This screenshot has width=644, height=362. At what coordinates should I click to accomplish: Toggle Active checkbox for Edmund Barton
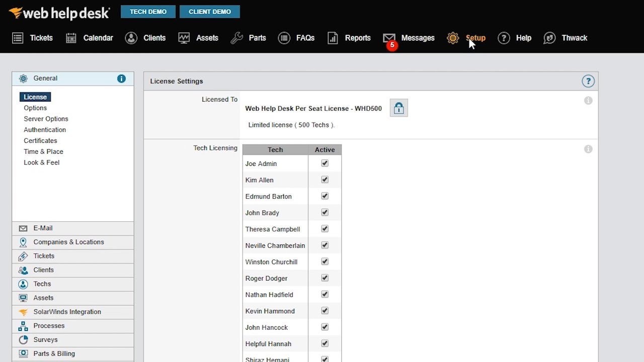pos(325,196)
